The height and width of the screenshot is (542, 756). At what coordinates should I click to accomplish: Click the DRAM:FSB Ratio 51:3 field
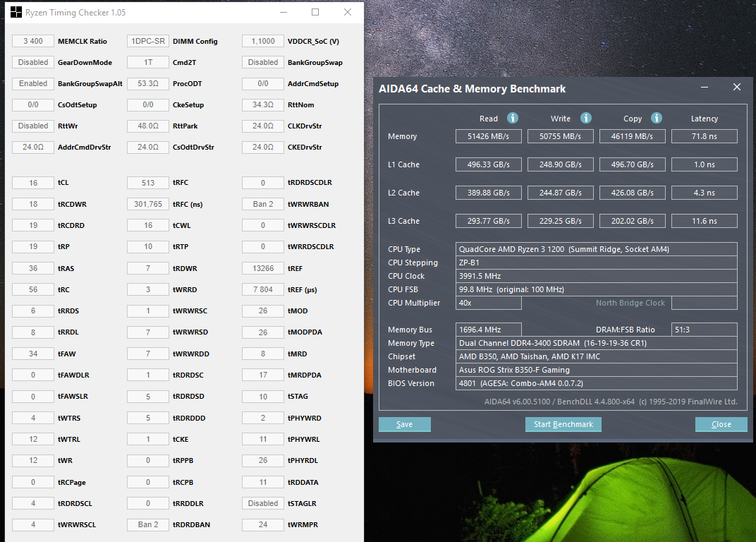705,330
